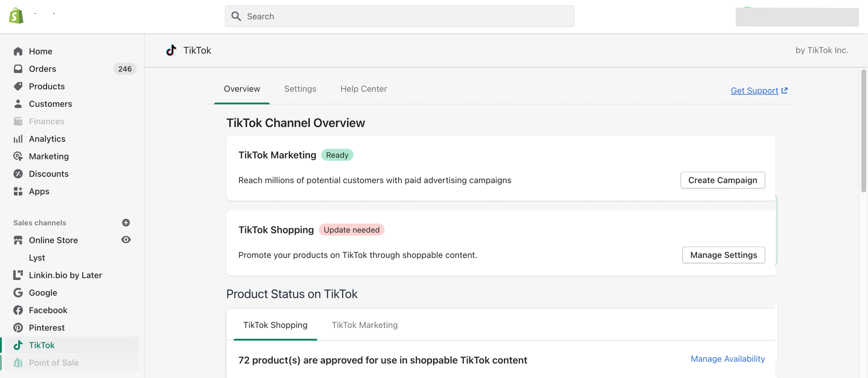Screen dimensions: 868x378
Task: Open the Facebook sales channel label
Action: tap(48, 310)
